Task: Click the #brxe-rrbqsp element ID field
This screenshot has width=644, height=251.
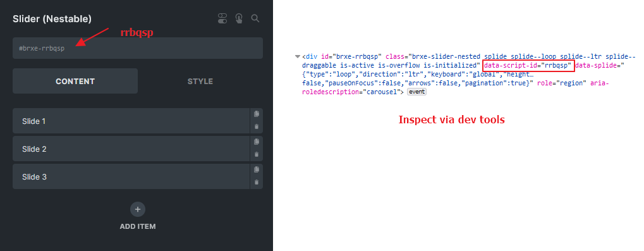Action: click(138, 48)
